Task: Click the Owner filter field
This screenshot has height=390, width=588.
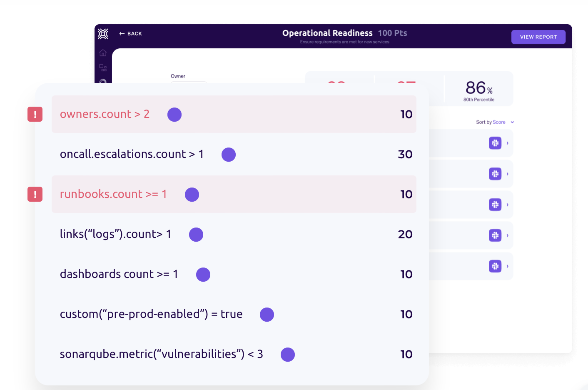Action: 188,82
